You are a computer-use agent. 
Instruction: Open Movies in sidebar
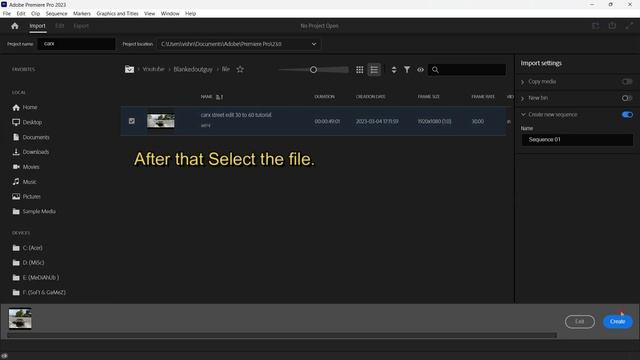(26, 167)
